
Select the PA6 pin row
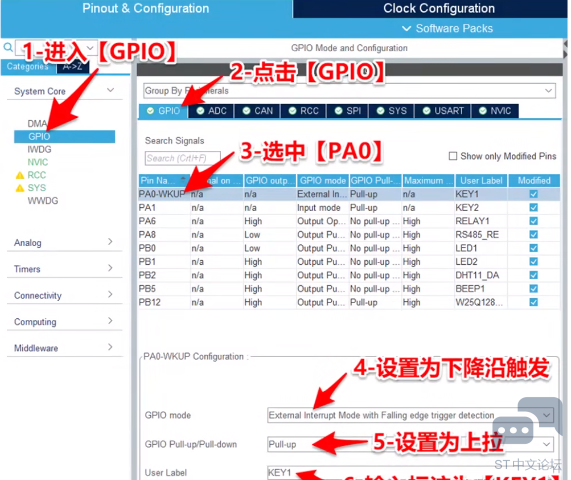click(x=349, y=221)
